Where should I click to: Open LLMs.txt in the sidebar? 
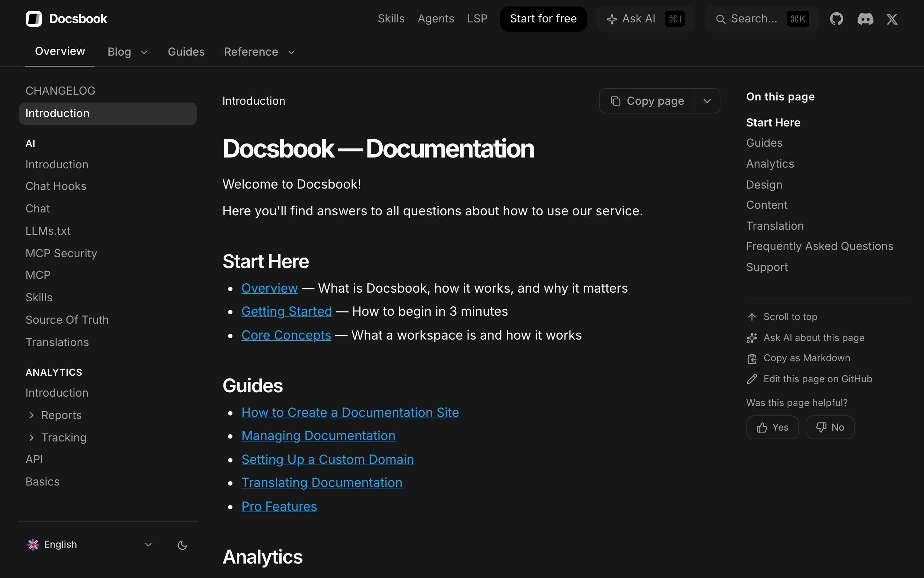48,231
